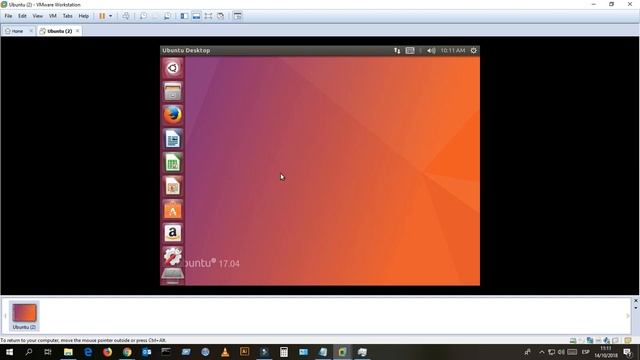The image size is (640, 360).
Task: Open the Edit menu
Action: (22, 16)
